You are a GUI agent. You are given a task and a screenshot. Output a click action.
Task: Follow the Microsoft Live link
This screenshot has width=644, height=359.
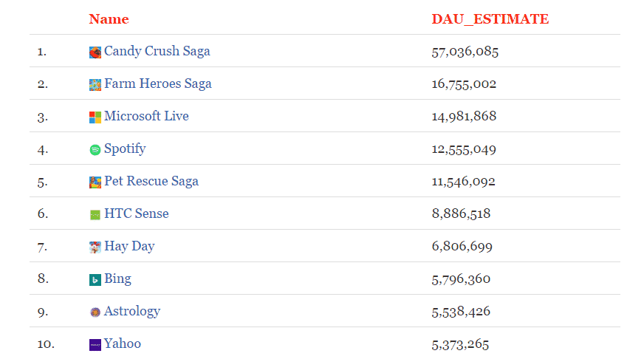(146, 117)
